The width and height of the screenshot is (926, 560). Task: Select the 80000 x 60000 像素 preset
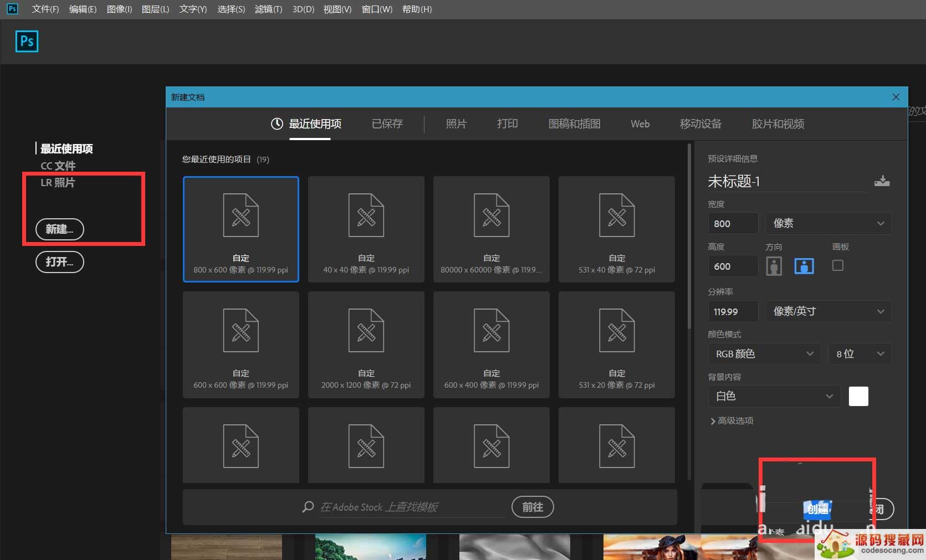pos(492,229)
